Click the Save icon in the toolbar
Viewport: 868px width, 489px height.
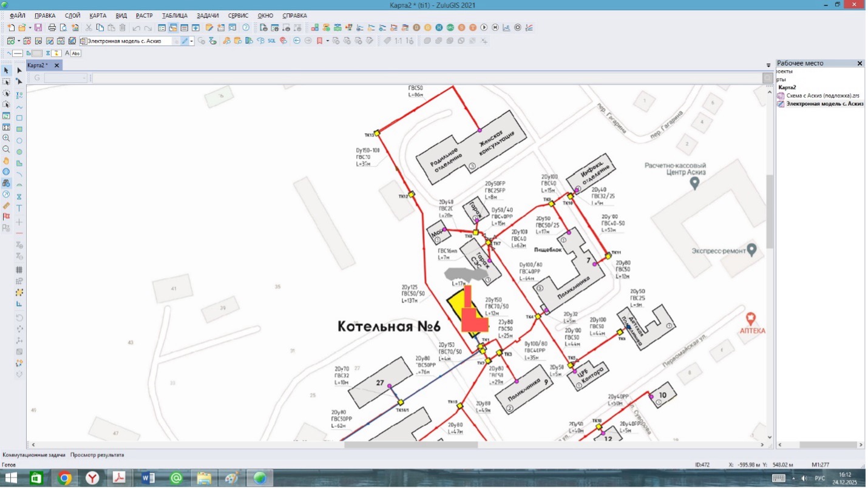coord(38,28)
